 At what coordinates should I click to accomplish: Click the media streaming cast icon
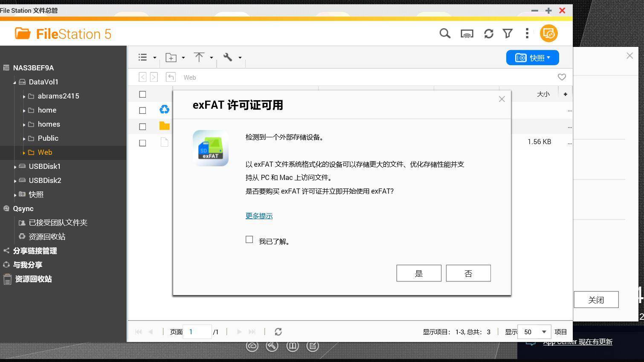click(467, 33)
